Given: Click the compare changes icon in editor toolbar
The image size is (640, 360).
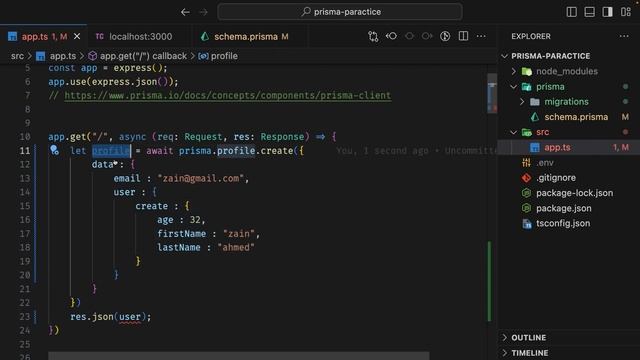Looking at the screenshot, I should [x=373, y=36].
